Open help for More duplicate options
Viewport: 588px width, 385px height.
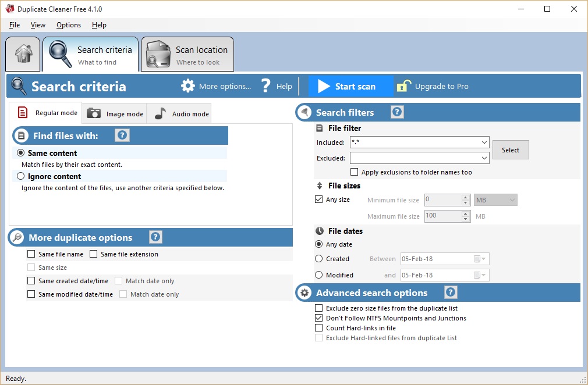(x=155, y=237)
